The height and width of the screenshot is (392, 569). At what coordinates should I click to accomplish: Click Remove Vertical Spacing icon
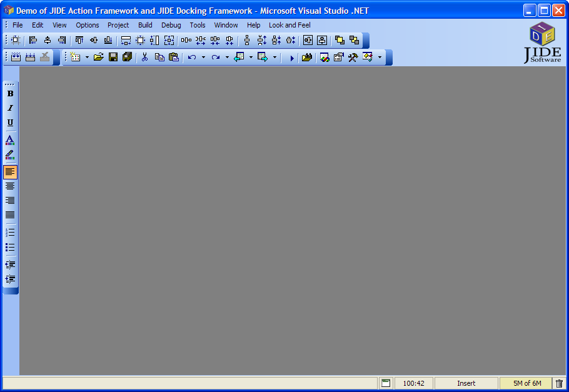click(x=291, y=40)
